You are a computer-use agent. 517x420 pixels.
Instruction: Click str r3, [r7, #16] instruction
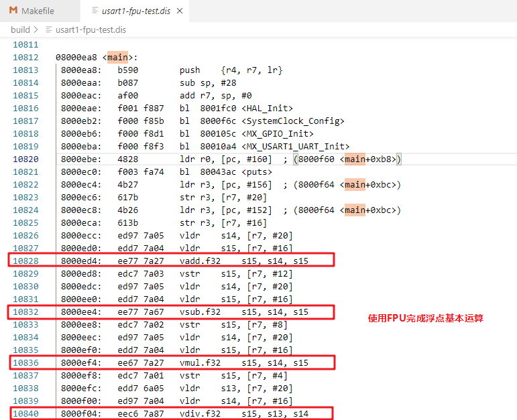coord(223,222)
